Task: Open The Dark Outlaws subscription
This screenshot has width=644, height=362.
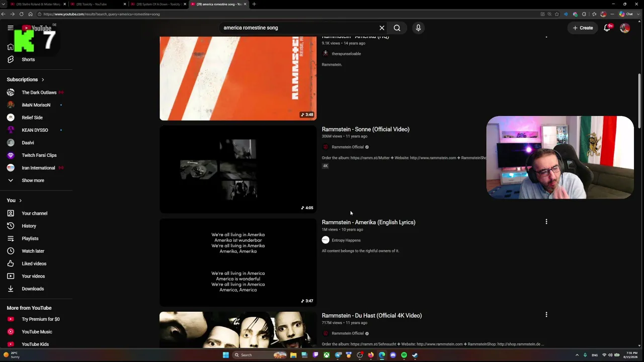Action: 39,93
